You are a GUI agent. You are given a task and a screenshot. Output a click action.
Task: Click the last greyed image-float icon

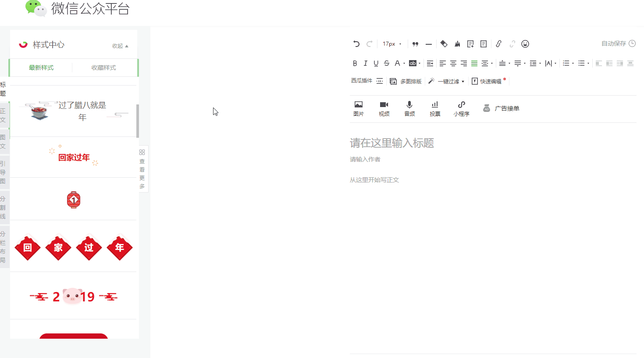(x=630, y=64)
